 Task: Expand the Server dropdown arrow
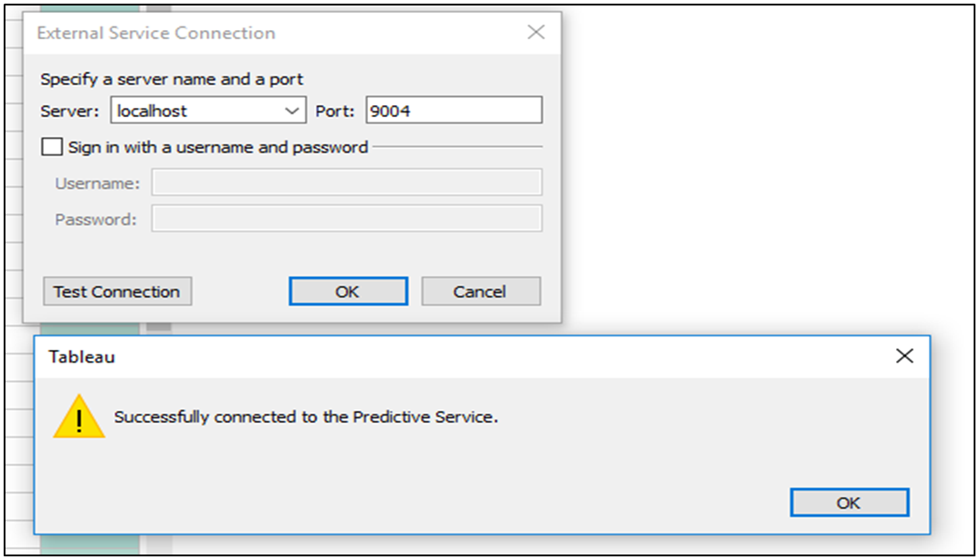[x=292, y=111]
